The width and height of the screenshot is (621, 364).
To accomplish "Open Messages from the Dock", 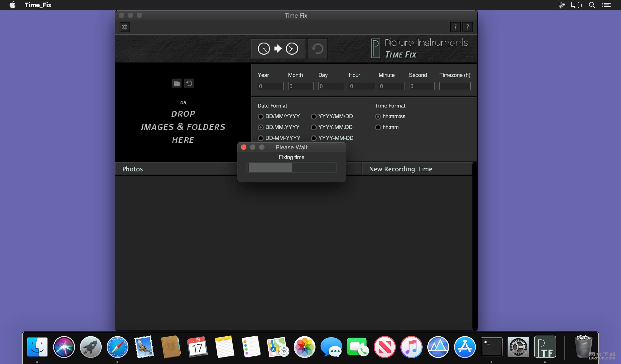I will coord(331,347).
